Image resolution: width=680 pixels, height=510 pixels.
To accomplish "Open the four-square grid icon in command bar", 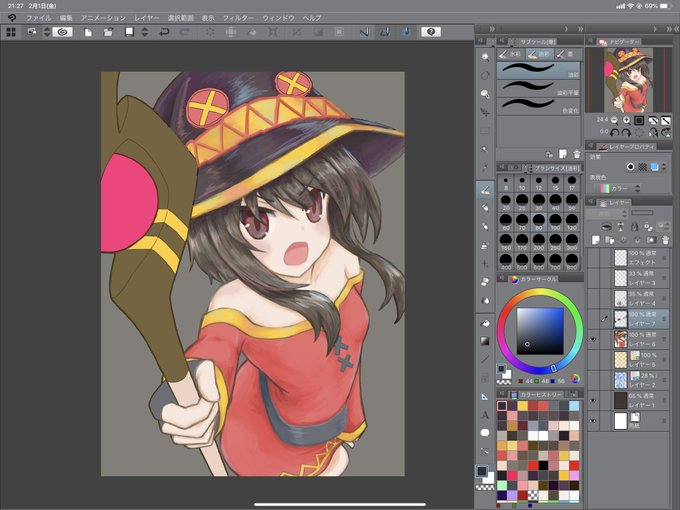I will click(11, 32).
